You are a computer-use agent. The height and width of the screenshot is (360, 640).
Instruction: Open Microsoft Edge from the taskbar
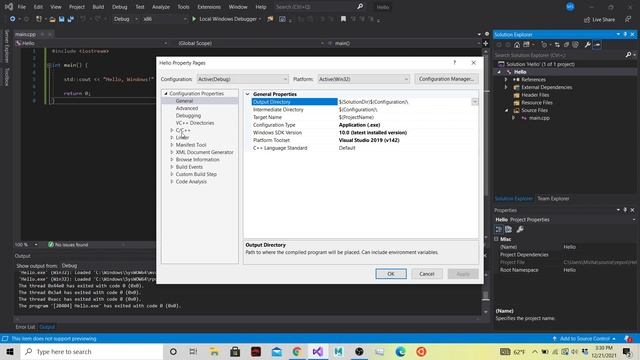tap(400, 351)
